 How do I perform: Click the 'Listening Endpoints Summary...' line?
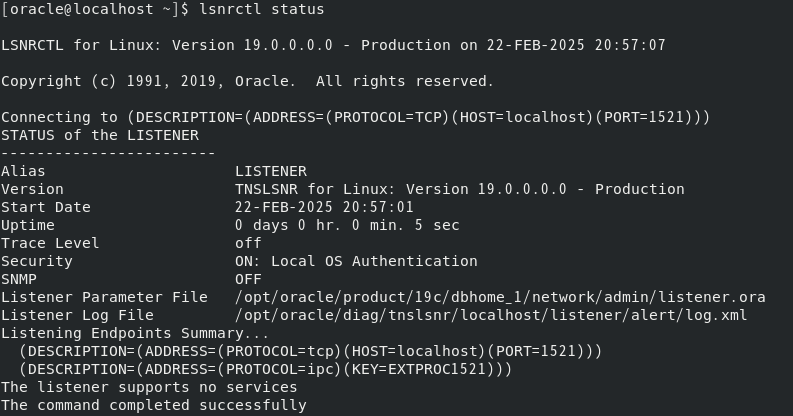[135, 334]
